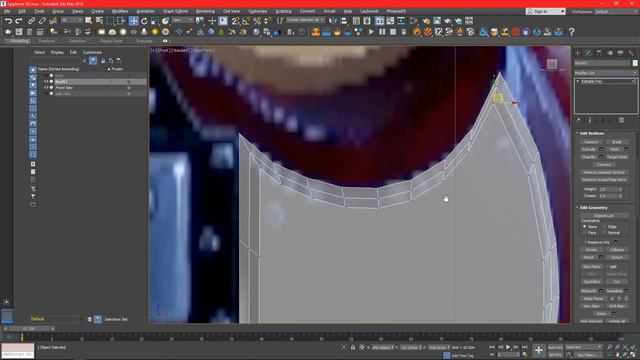640x360 pixels.
Task: Open the Edit menu
Action: point(22,11)
